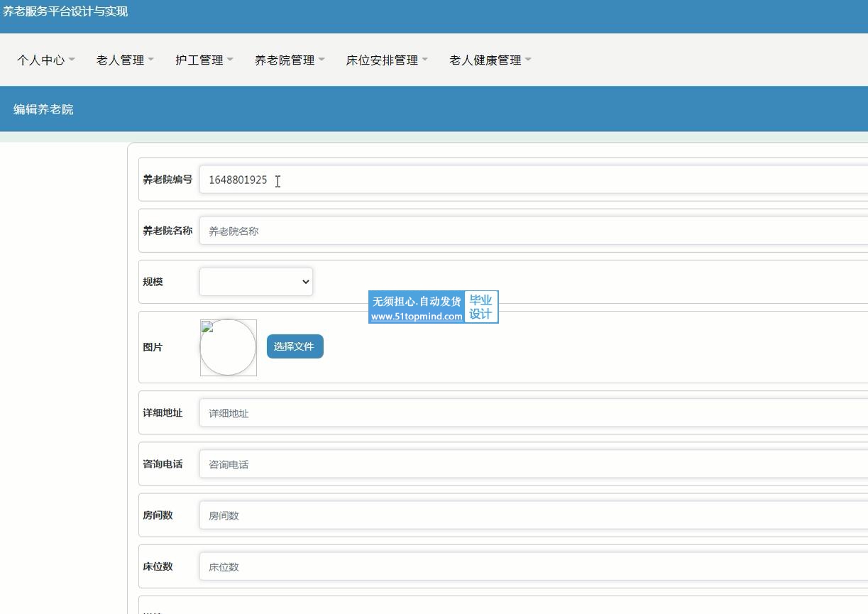Select the 咨询电话 input box
Image resolution: width=868 pixels, height=614 pixels.
[532, 465]
